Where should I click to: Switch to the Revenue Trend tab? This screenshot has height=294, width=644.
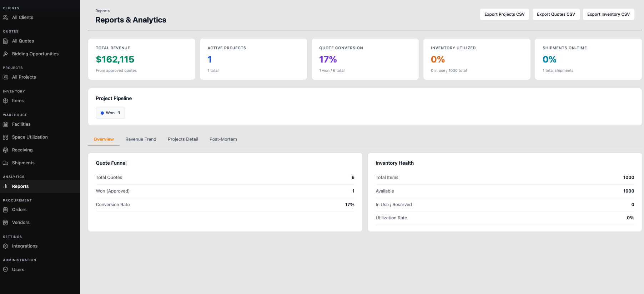pos(141,139)
